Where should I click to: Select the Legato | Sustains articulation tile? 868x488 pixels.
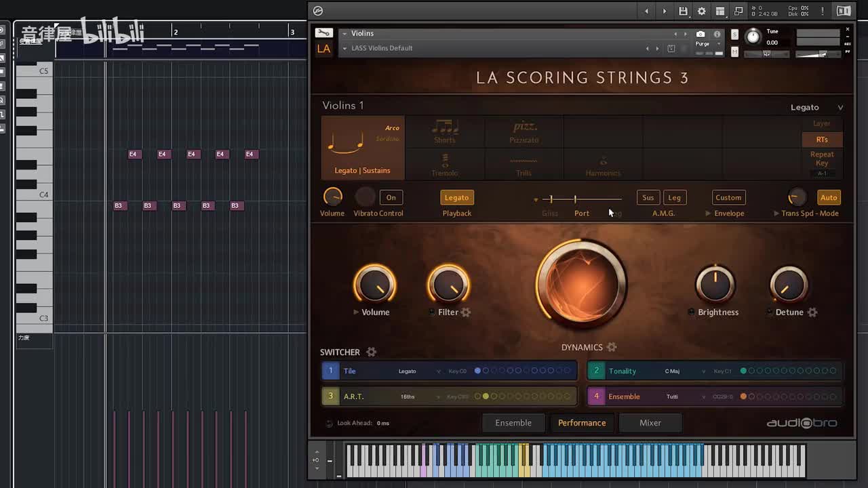[x=362, y=148]
